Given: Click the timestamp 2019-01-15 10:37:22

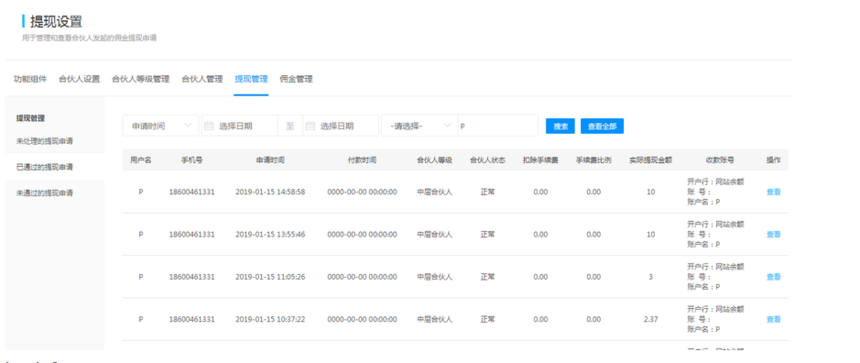Looking at the screenshot, I should (270, 319).
